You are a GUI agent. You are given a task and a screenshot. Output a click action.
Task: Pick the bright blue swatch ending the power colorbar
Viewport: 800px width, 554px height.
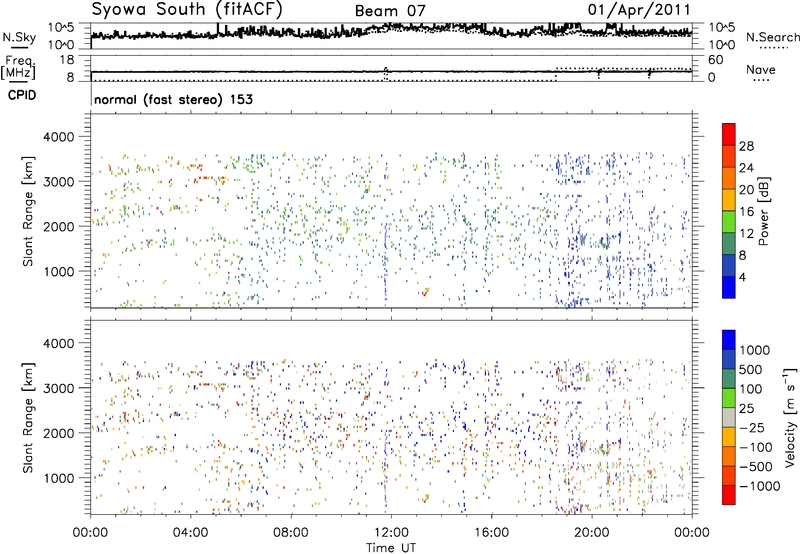729,287
